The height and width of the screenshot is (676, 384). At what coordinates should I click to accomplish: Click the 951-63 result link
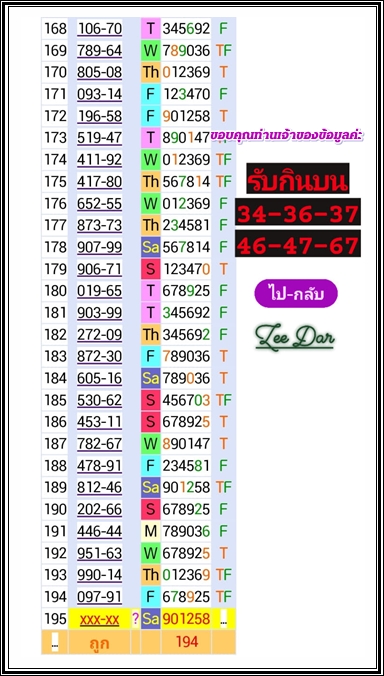click(100, 553)
